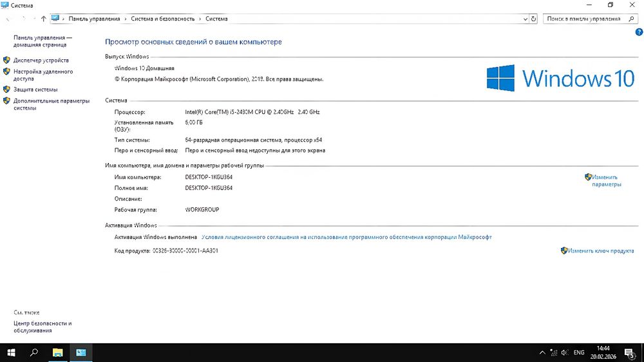This screenshot has height=362, width=644.
Task: Select the WORKGROUP value
Action: coord(202,209)
